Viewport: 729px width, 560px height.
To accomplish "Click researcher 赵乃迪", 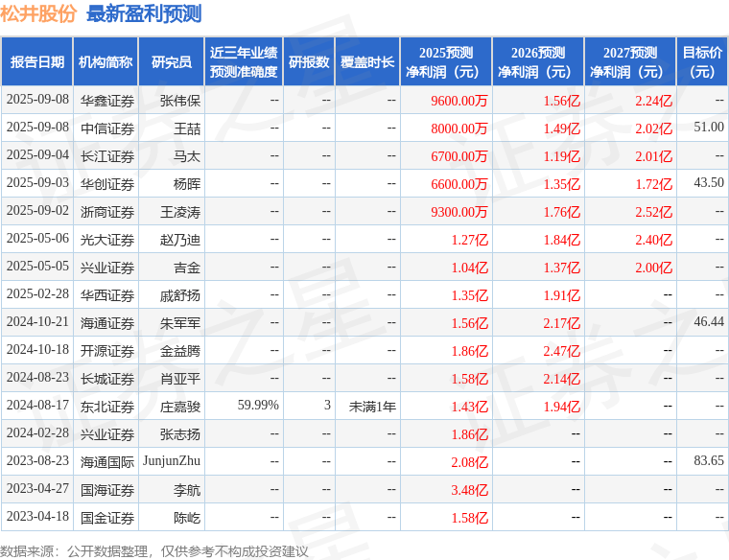I will tap(180, 240).
